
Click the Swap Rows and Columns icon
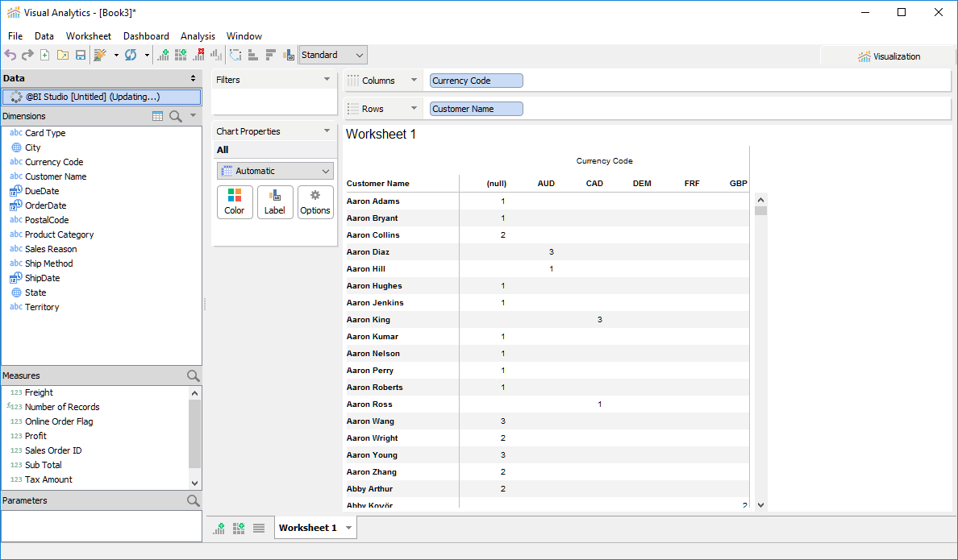coord(235,55)
